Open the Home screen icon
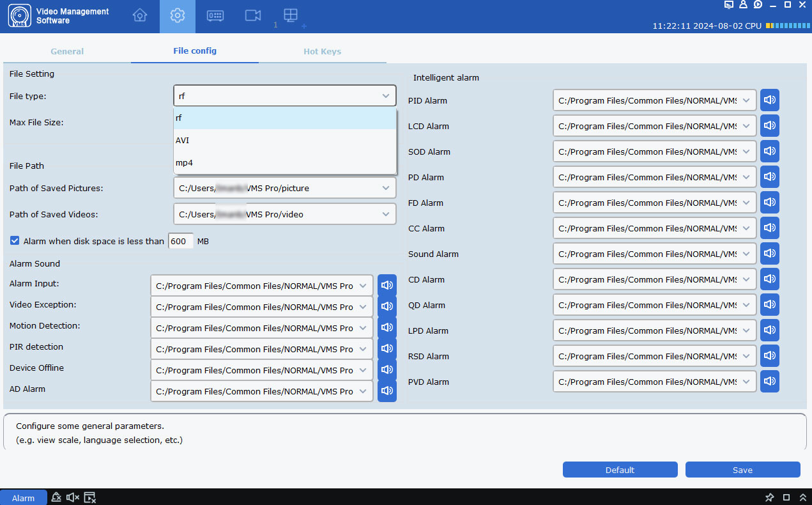The width and height of the screenshot is (812, 505). click(140, 16)
